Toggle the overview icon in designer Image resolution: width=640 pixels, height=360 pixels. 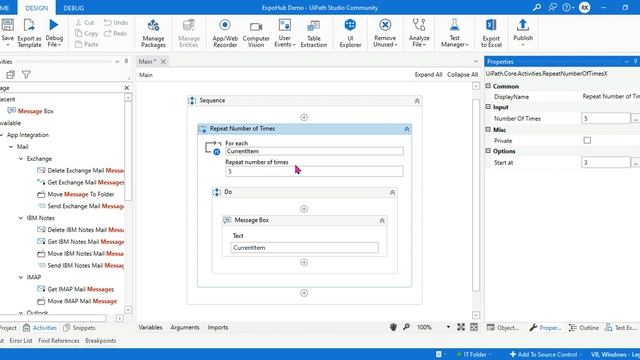pos(474,327)
